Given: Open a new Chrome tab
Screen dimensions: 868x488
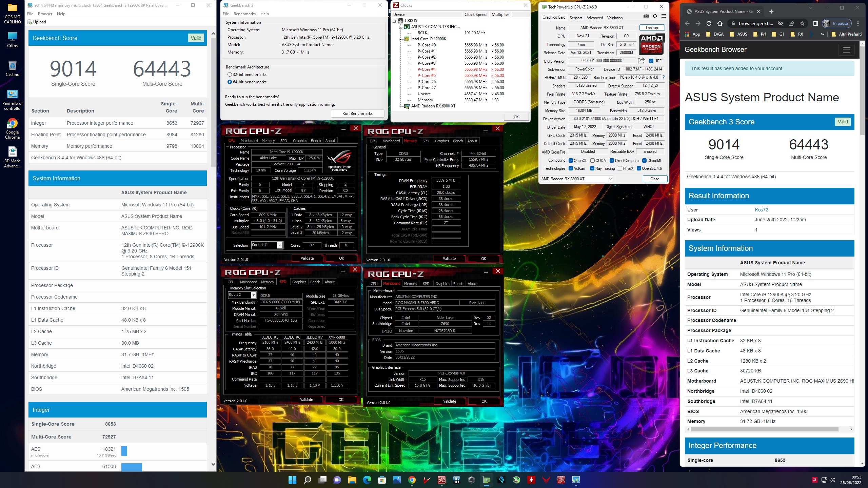Looking at the screenshot, I should 771,12.
